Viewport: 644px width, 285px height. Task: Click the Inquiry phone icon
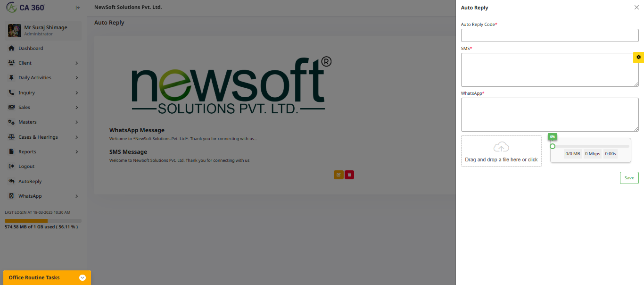click(11, 92)
